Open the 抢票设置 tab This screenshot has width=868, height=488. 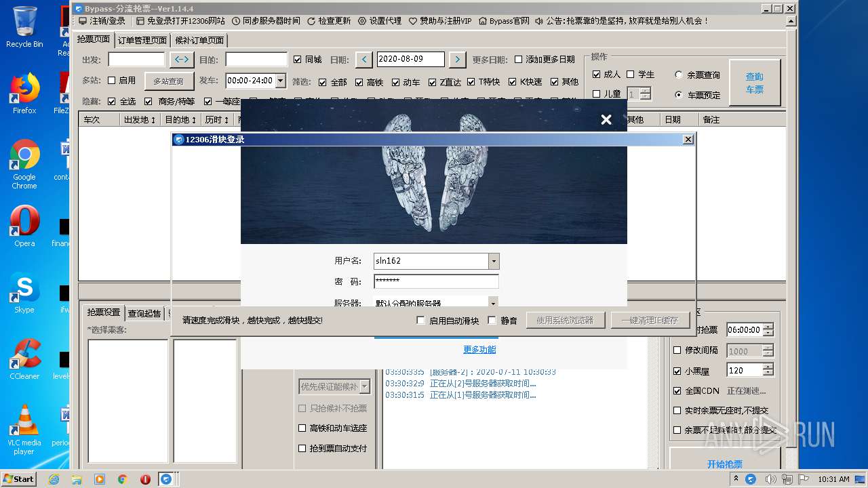[x=104, y=312]
